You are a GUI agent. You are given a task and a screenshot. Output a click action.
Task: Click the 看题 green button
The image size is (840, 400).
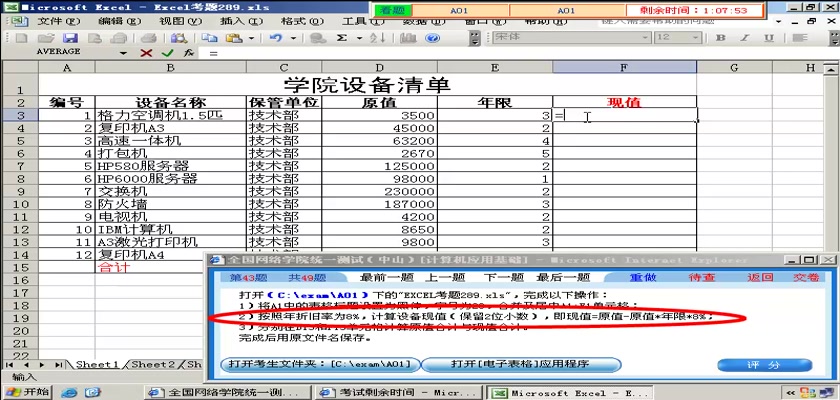(x=393, y=10)
